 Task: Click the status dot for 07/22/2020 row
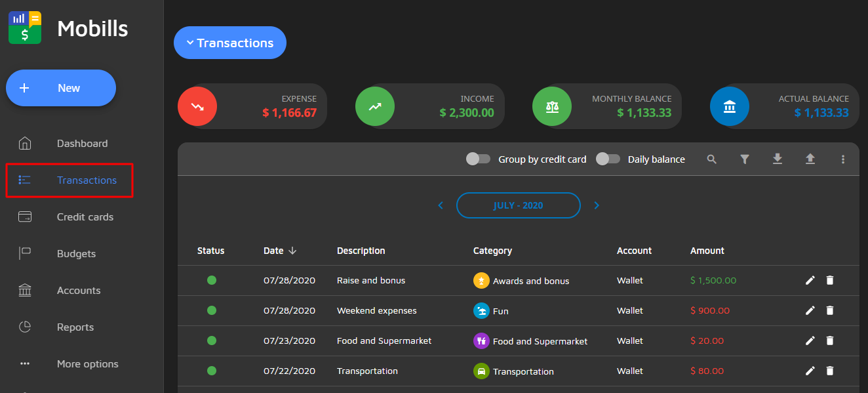pyautogui.click(x=212, y=371)
